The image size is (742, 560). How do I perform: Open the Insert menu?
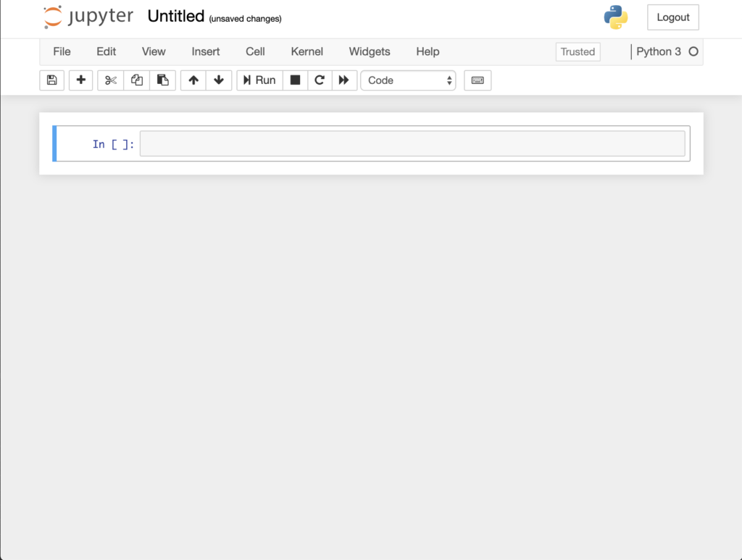[x=206, y=51]
